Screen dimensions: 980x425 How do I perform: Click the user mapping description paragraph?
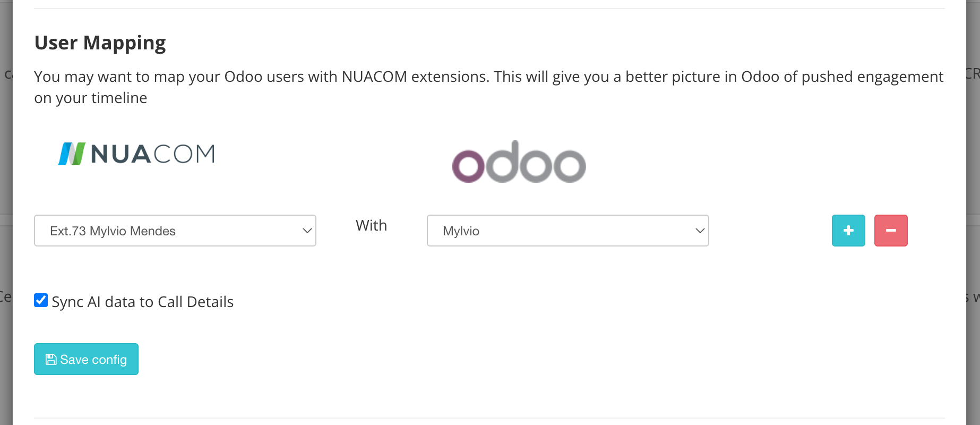point(489,87)
